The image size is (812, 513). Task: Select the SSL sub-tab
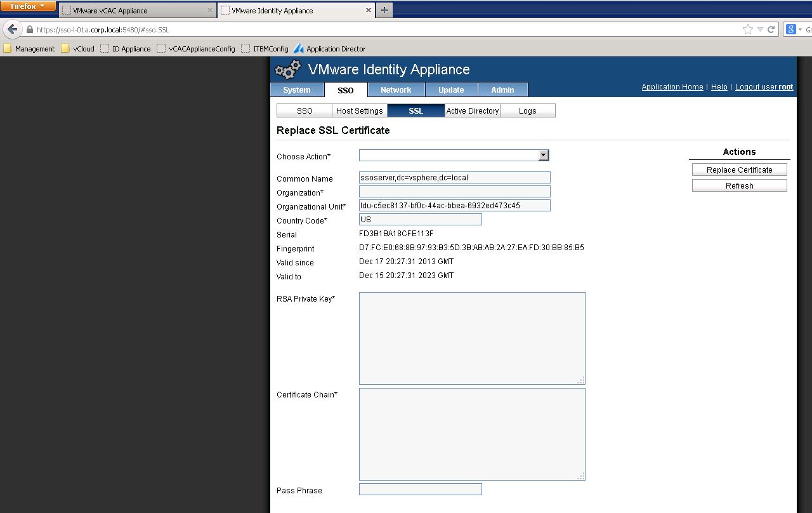(416, 110)
